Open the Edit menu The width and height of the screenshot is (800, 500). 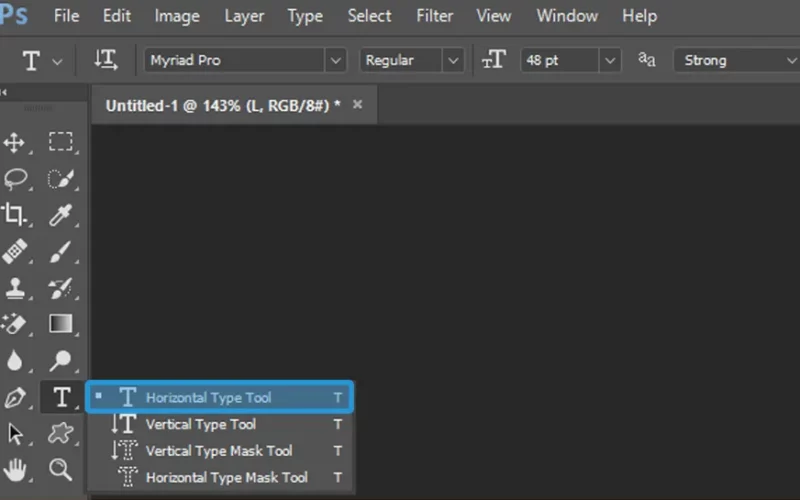click(117, 16)
